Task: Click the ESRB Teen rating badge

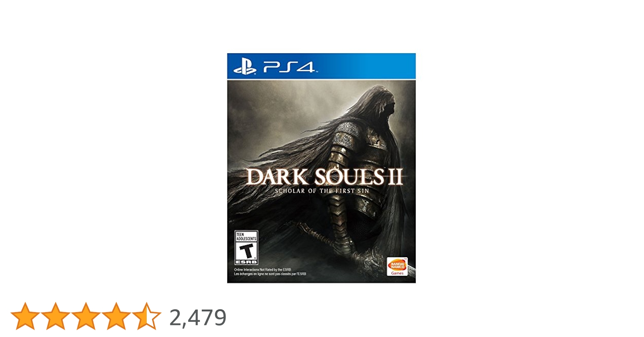Action: 246,247
